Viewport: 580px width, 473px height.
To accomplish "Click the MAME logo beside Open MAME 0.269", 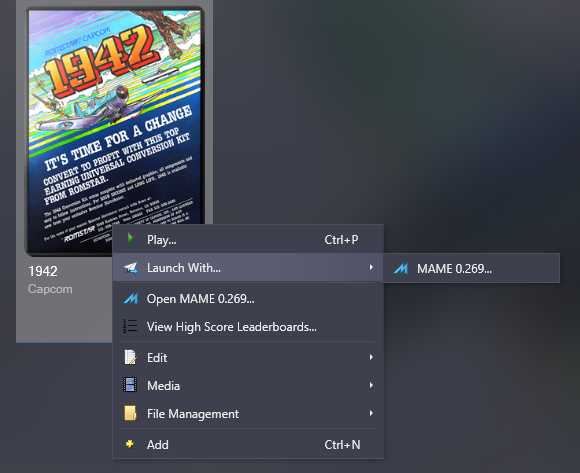I will click(x=131, y=298).
